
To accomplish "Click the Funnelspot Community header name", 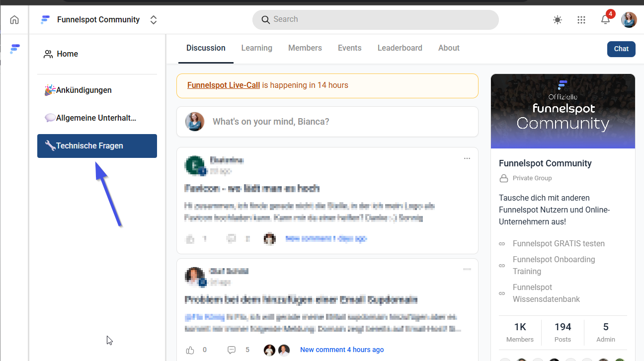I will [x=98, y=20].
